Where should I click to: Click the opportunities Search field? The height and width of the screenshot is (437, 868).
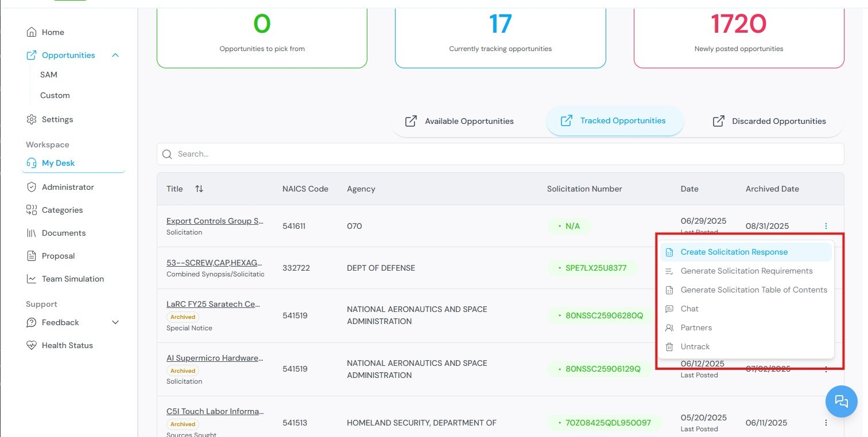point(500,154)
